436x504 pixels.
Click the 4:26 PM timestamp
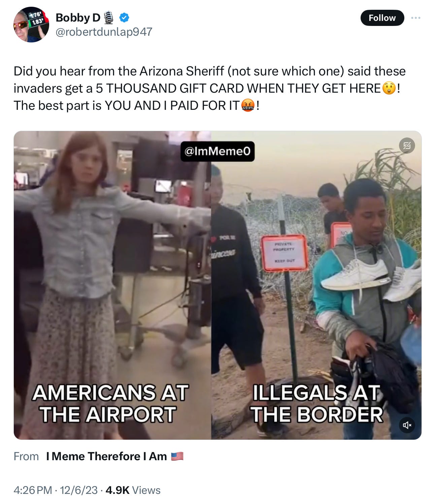(x=33, y=490)
